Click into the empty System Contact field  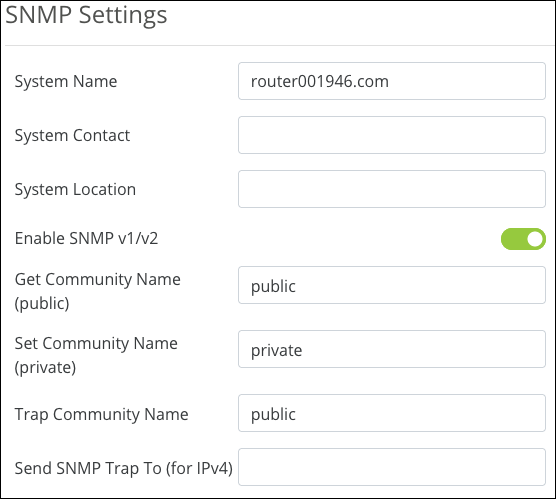point(392,135)
